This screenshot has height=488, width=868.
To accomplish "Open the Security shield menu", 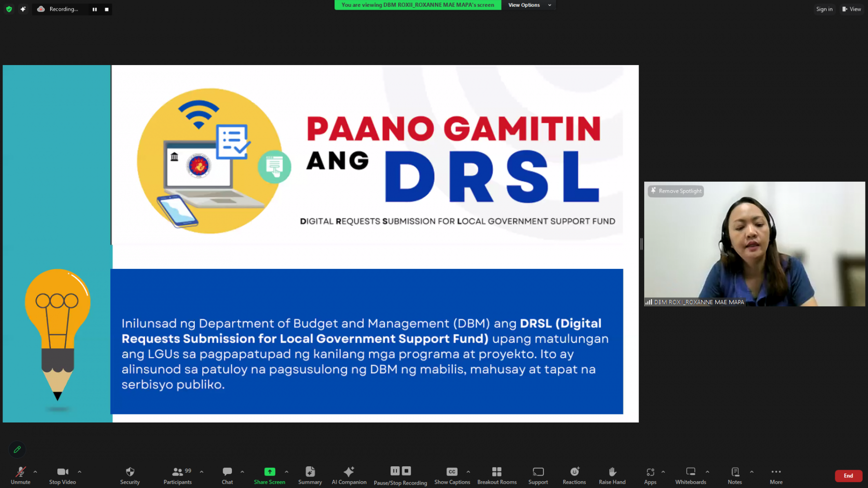I will click(130, 475).
